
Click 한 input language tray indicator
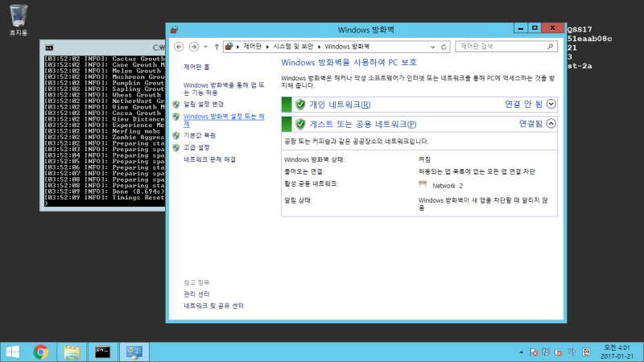click(586, 352)
